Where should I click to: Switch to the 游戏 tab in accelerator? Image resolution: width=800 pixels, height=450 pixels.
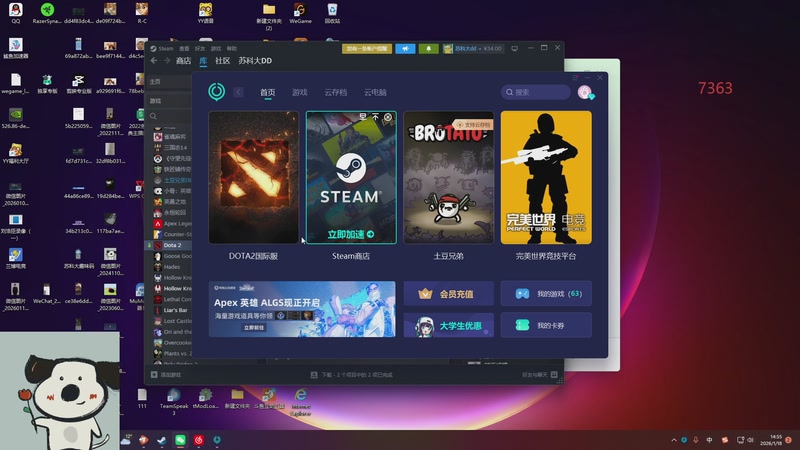point(299,92)
